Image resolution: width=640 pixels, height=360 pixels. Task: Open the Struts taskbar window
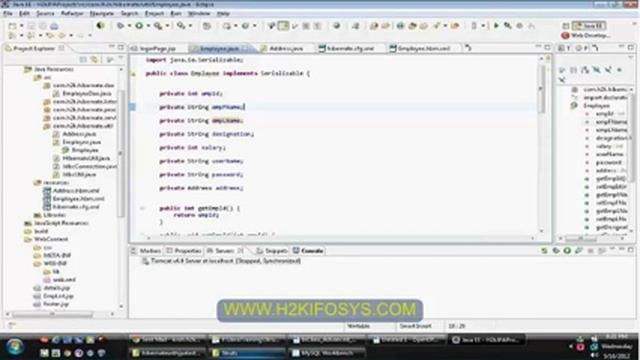247,353
